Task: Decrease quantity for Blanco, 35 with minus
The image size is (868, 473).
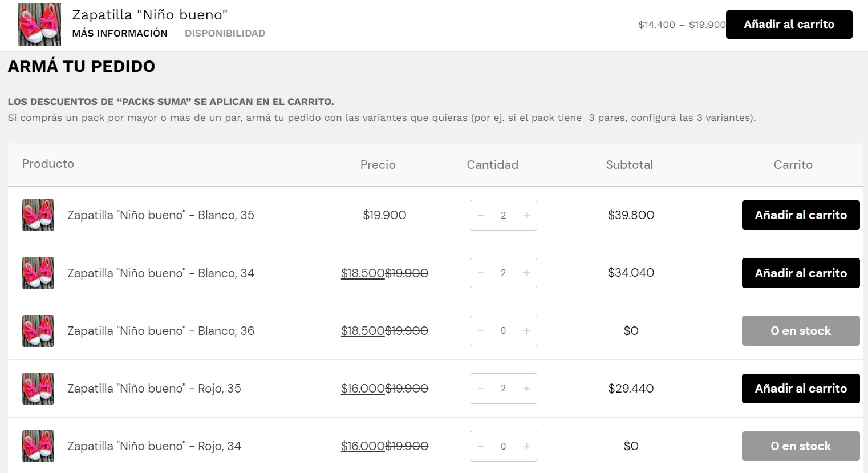Action: pyautogui.click(x=481, y=215)
